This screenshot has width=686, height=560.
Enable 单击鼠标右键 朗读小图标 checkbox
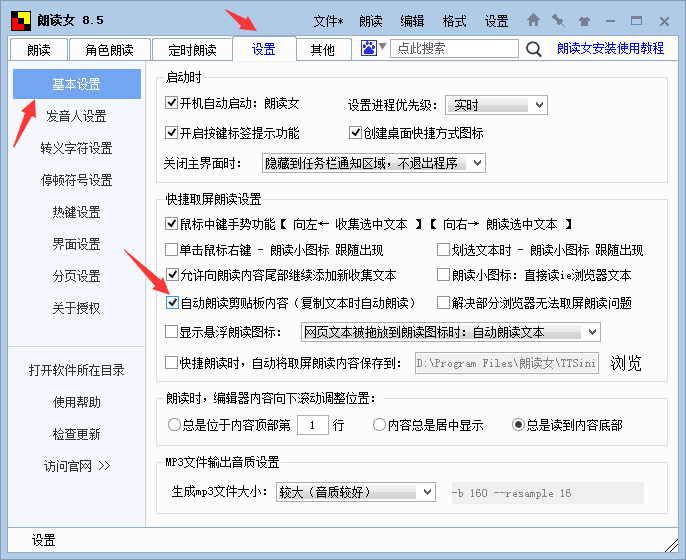[171, 250]
